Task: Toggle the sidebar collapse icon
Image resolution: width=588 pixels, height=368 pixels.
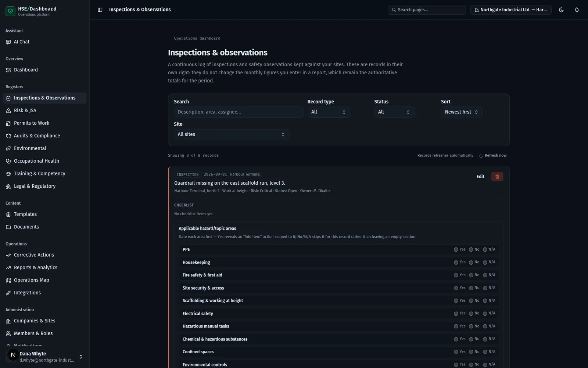Action: pyautogui.click(x=100, y=10)
